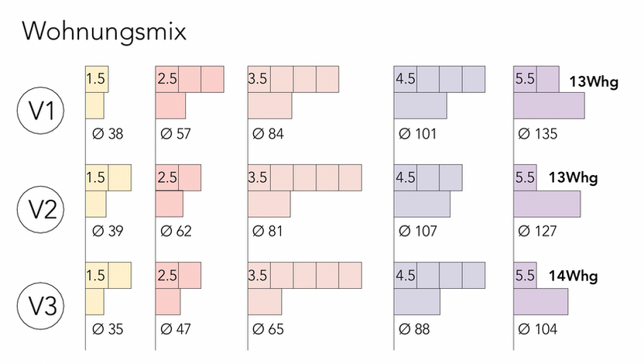Select the pink 3.5 box in V3 row
The height and width of the screenshot is (364, 644).
point(259,275)
